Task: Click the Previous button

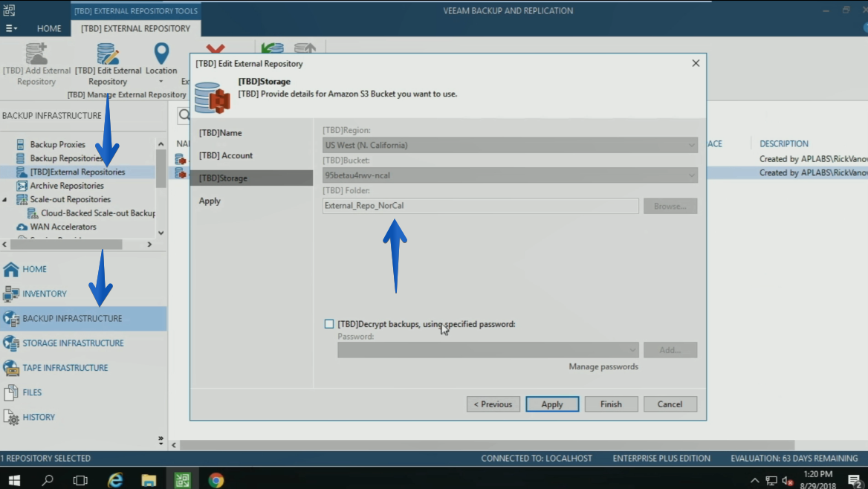Action: point(493,404)
